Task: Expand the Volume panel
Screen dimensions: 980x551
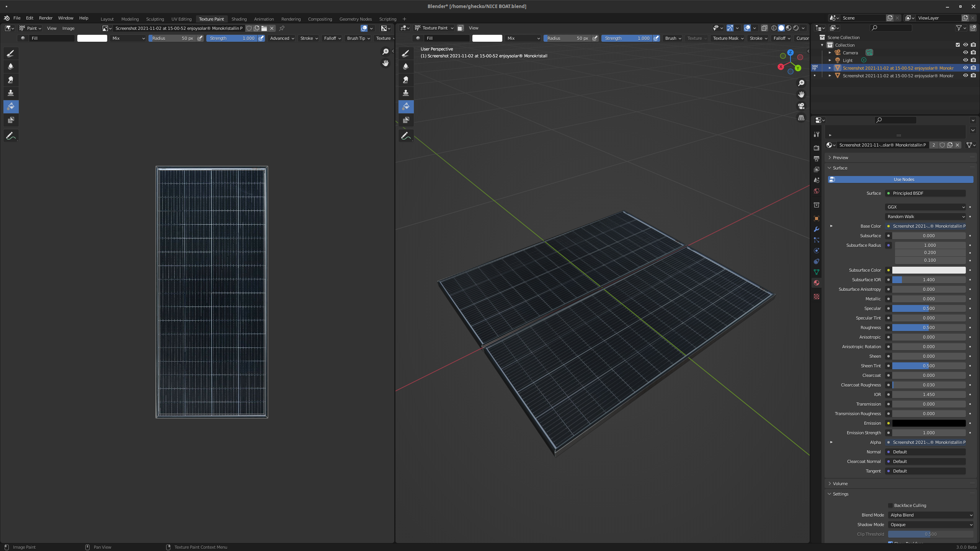Action: pyautogui.click(x=840, y=484)
